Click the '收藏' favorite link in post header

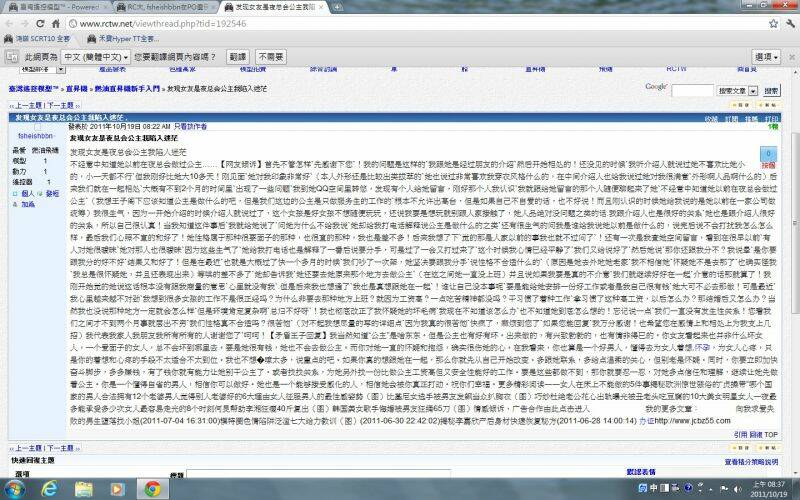[x=711, y=119]
